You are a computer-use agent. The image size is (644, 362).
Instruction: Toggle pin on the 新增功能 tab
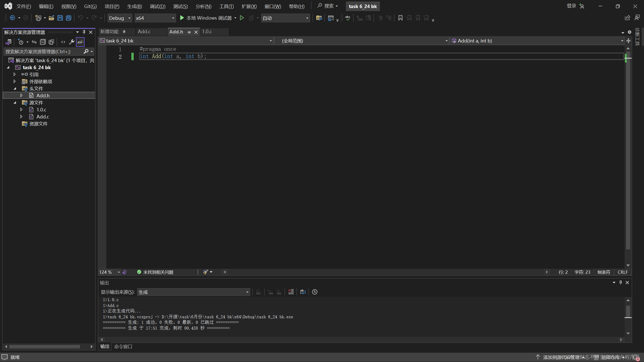(x=124, y=32)
